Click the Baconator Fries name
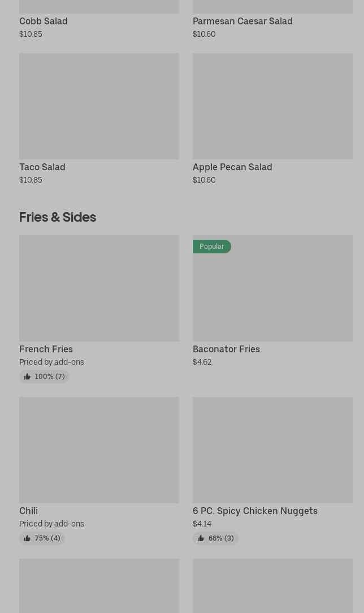This screenshot has height=613, width=364. point(226,349)
